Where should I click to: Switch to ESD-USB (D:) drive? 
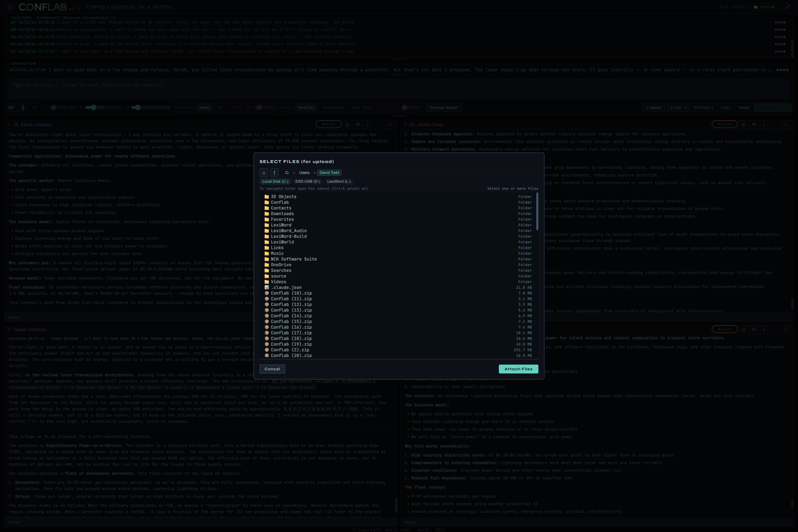coord(307,182)
